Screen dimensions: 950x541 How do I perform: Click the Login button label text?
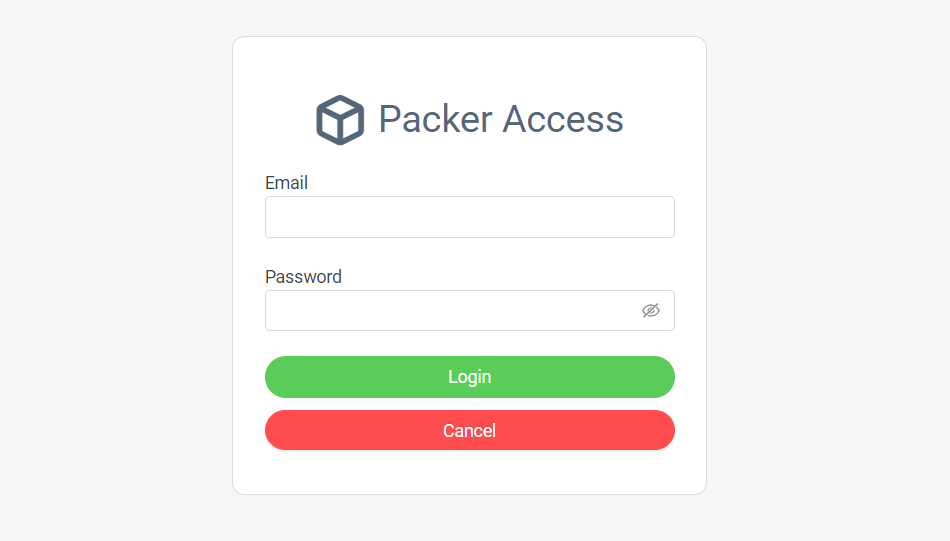tap(469, 377)
